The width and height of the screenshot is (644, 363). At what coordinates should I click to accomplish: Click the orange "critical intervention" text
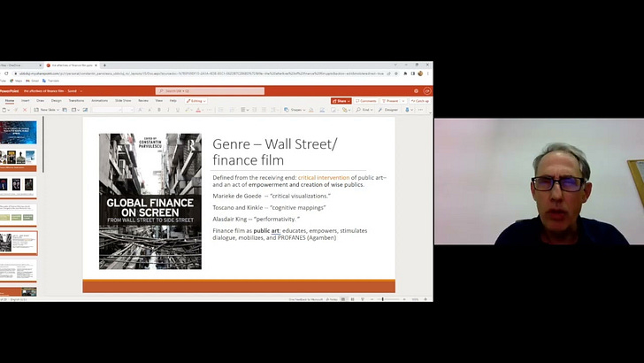[x=324, y=178]
